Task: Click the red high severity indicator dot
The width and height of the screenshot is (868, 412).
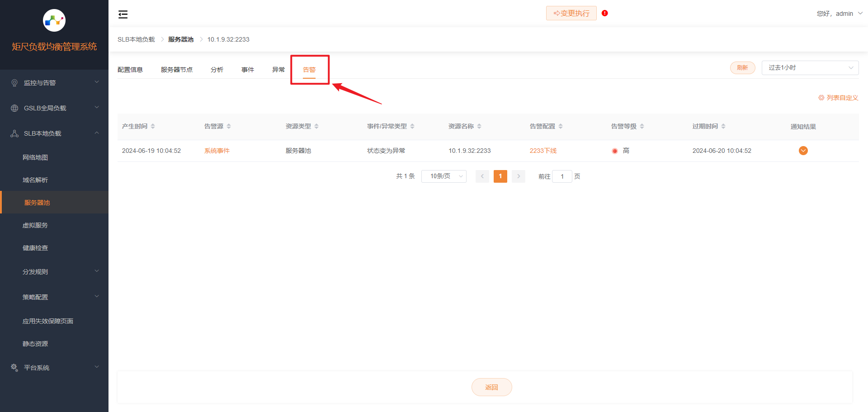Action: click(614, 151)
